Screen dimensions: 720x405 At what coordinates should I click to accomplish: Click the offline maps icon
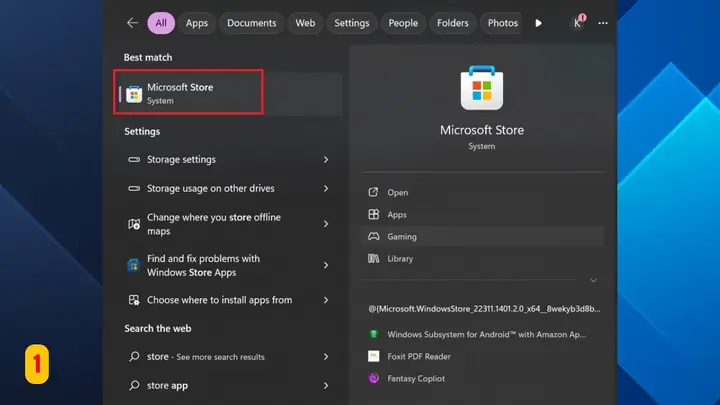click(x=134, y=224)
